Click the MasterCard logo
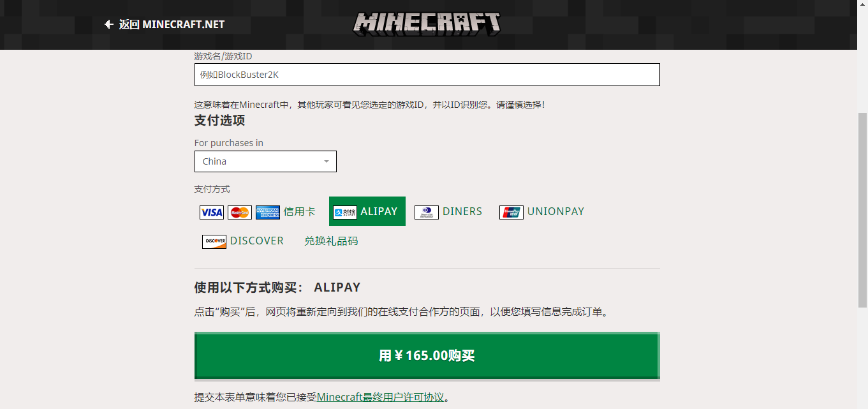 tap(240, 211)
